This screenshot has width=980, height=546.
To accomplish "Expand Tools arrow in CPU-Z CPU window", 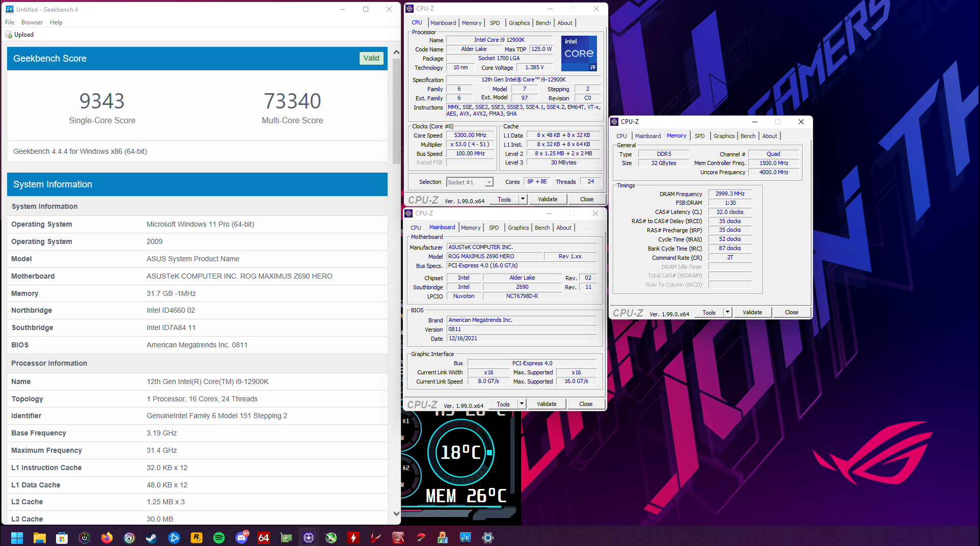I will tap(523, 199).
